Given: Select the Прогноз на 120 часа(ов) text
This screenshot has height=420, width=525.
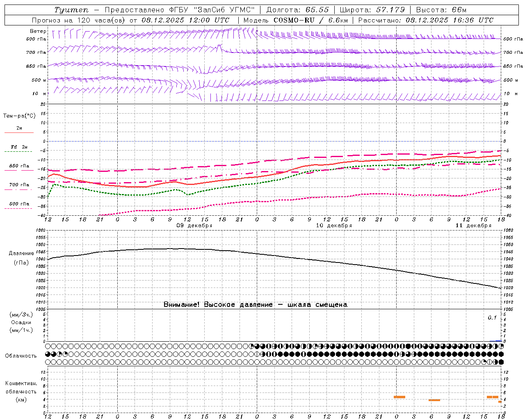Looking at the screenshot, I should pyautogui.click(x=79, y=20).
